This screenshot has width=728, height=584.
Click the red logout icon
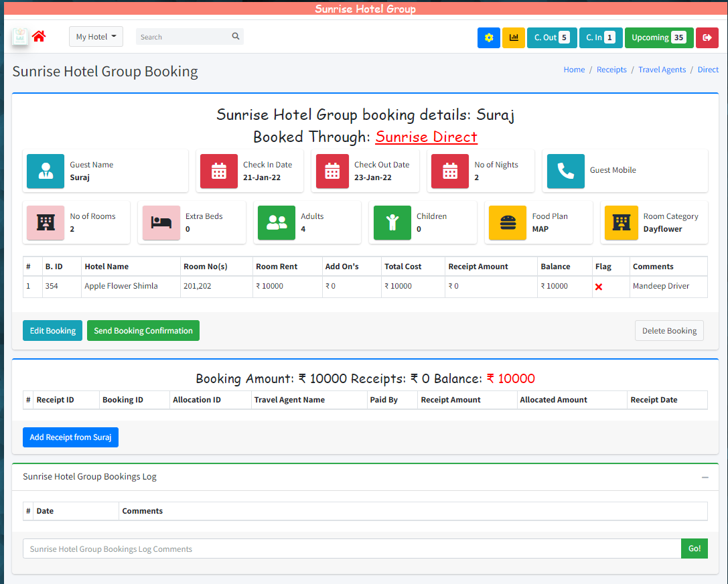click(x=707, y=38)
